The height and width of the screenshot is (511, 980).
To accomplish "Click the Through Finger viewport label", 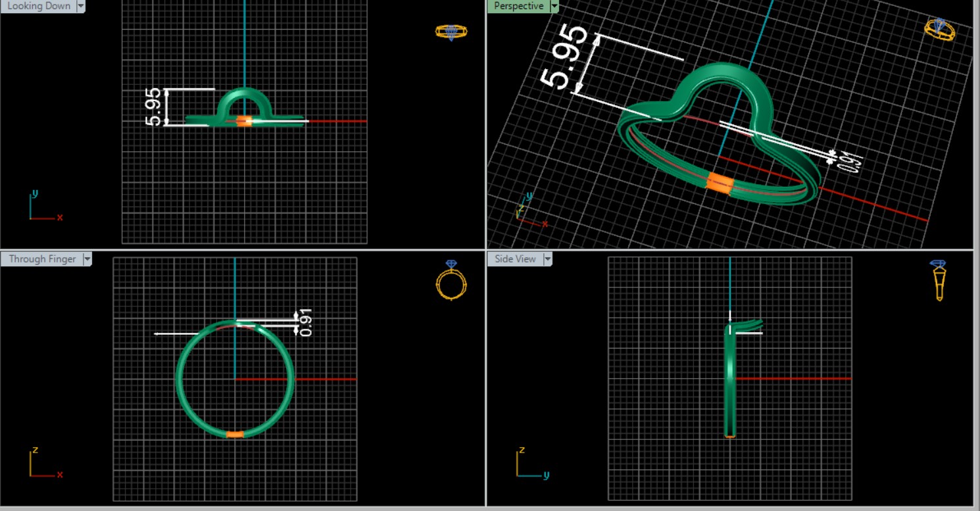I will [42, 259].
